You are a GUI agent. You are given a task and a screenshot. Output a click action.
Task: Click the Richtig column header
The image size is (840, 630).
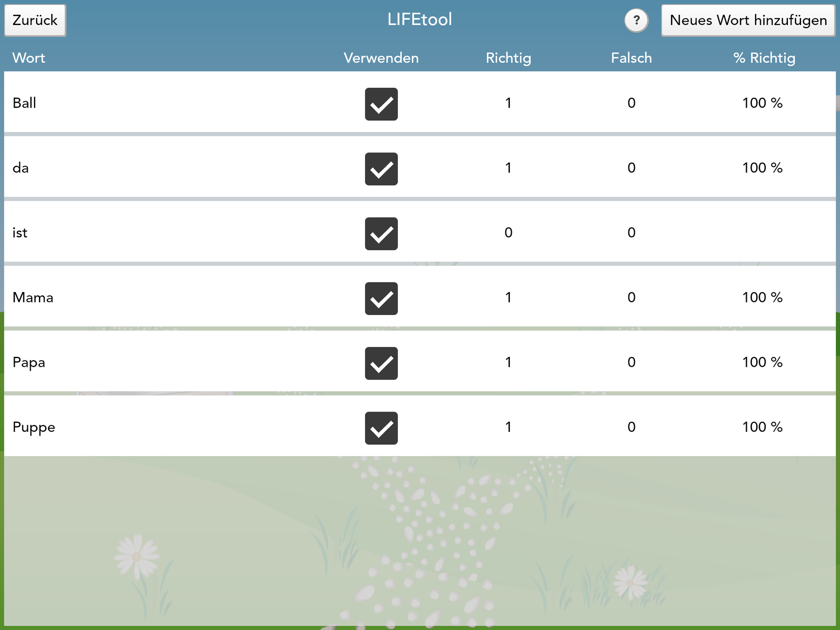tap(508, 58)
